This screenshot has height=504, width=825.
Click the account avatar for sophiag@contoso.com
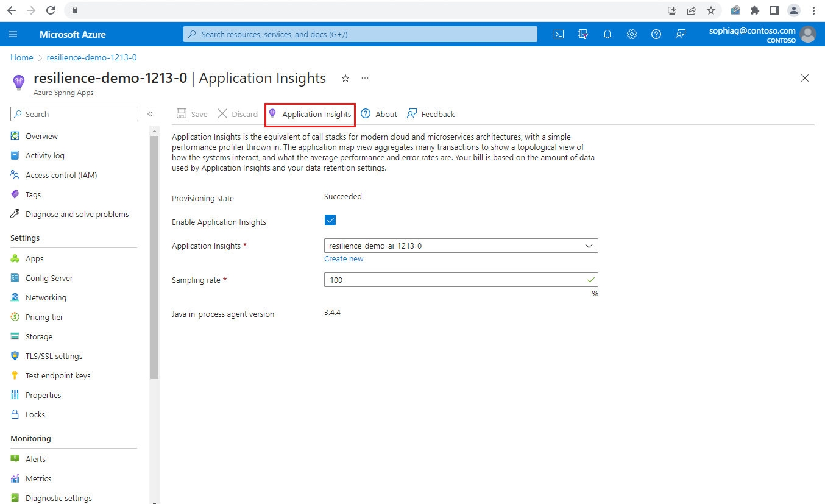click(808, 34)
